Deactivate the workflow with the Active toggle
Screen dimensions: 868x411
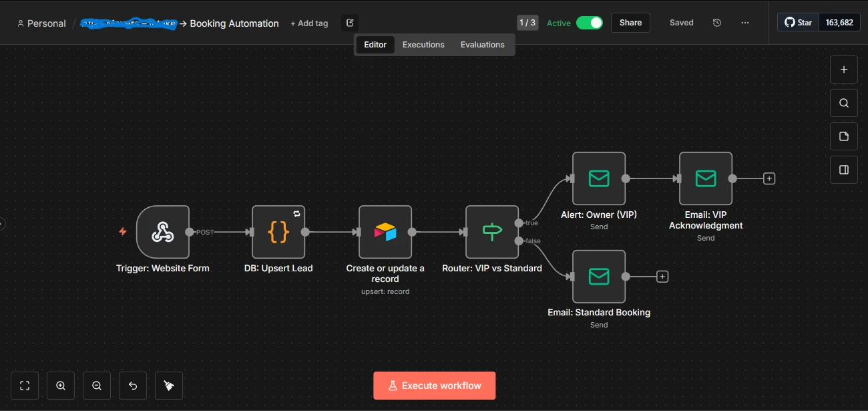click(590, 22)
